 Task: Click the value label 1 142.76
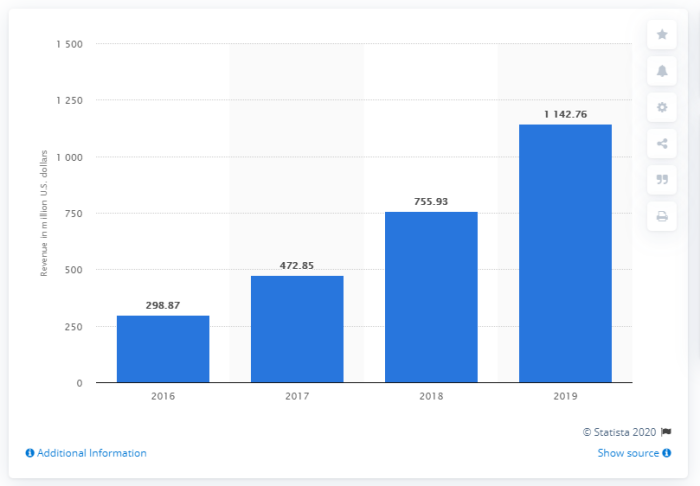click(565, 114)
